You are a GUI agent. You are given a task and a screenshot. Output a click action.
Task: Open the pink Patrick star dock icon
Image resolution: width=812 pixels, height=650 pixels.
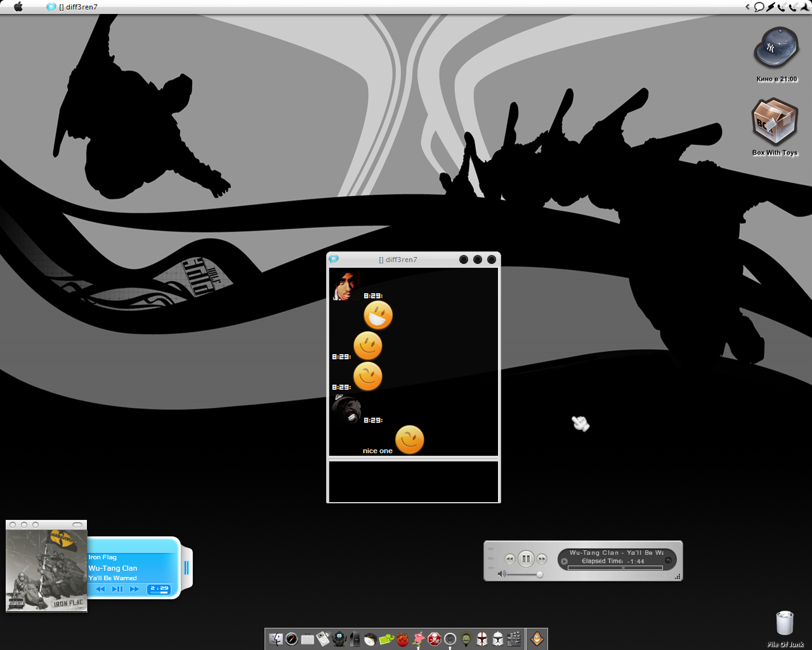pos(419,639)
